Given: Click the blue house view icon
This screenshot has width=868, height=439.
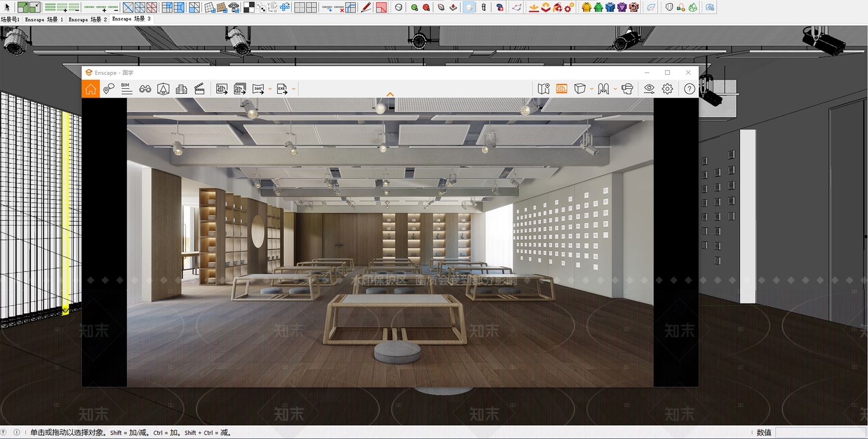Looking at the screenshot, I should (610, 7).
